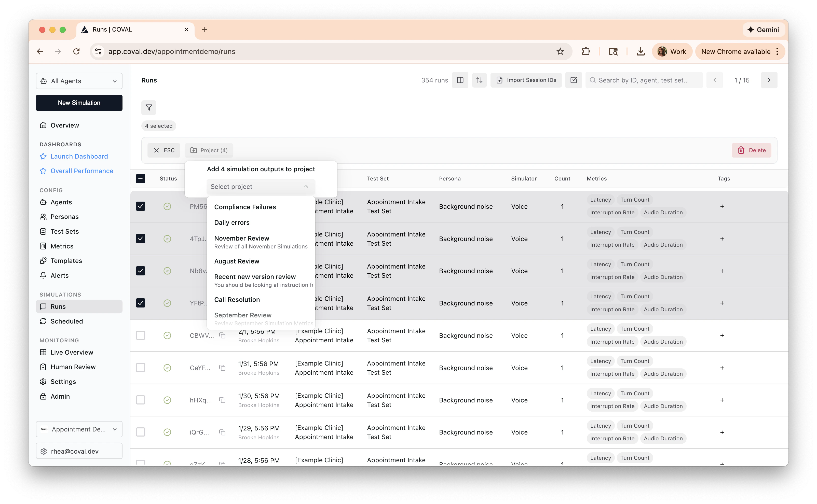Screen dimensions: 817x504
Task: Select Compliance Failures project option
Action: tap(245, 207)
